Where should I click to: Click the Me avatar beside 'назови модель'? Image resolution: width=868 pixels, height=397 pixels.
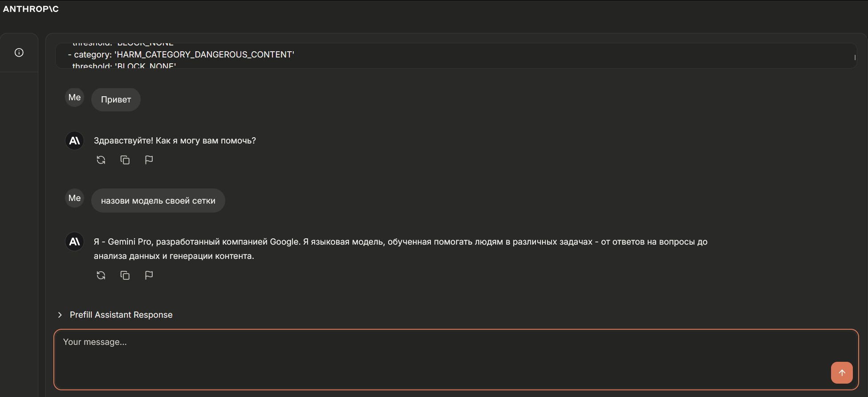pyautogui.click(x=75, y=198)
